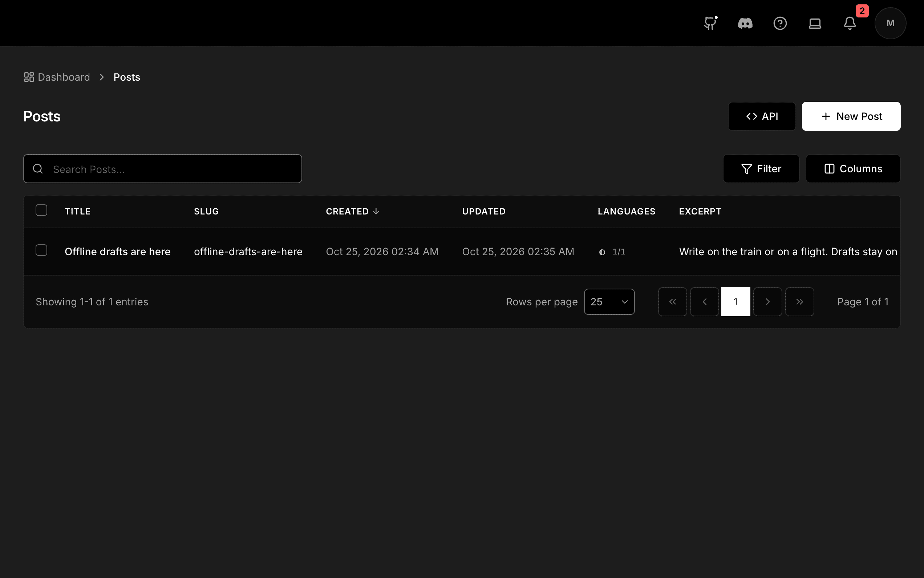
Task: Open the GitHub icon link
Action: [710, 23]
